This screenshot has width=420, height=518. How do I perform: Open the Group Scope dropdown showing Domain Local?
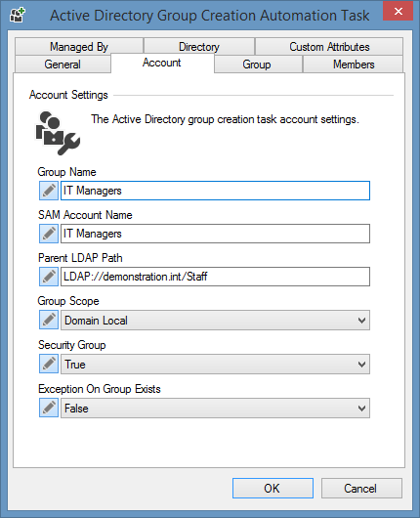click(x=215, y=321)
